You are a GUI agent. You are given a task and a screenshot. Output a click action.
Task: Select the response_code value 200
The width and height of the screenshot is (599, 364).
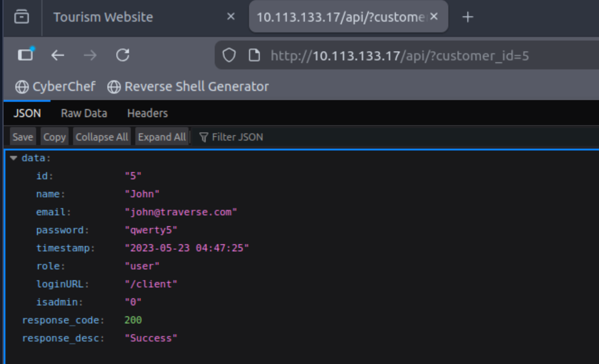tap(133, 320)
